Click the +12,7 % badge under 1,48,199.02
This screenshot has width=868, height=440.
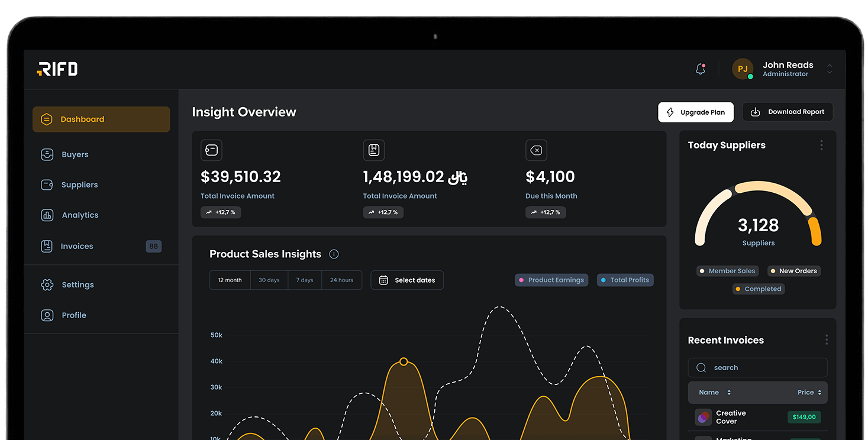pos(383,212)
